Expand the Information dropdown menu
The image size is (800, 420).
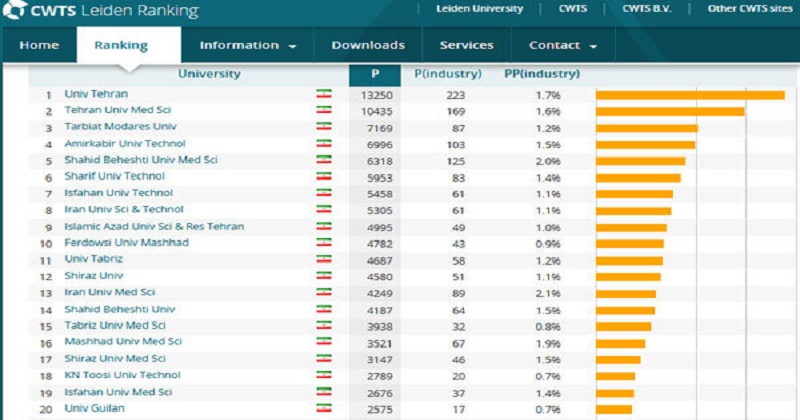tap(248, 45)
